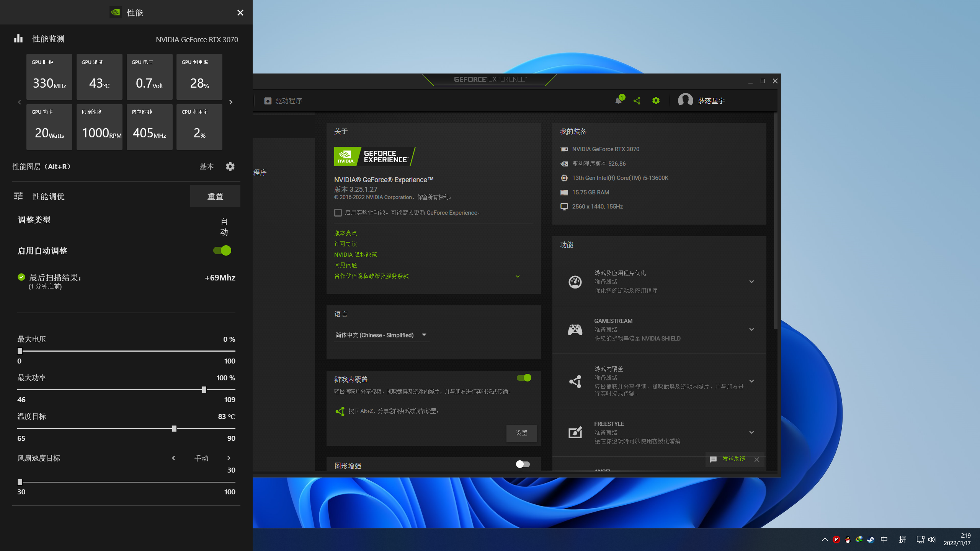Open the language dropdown 简体中文
Screen dimensions: 980x551
tap(381, 335)
